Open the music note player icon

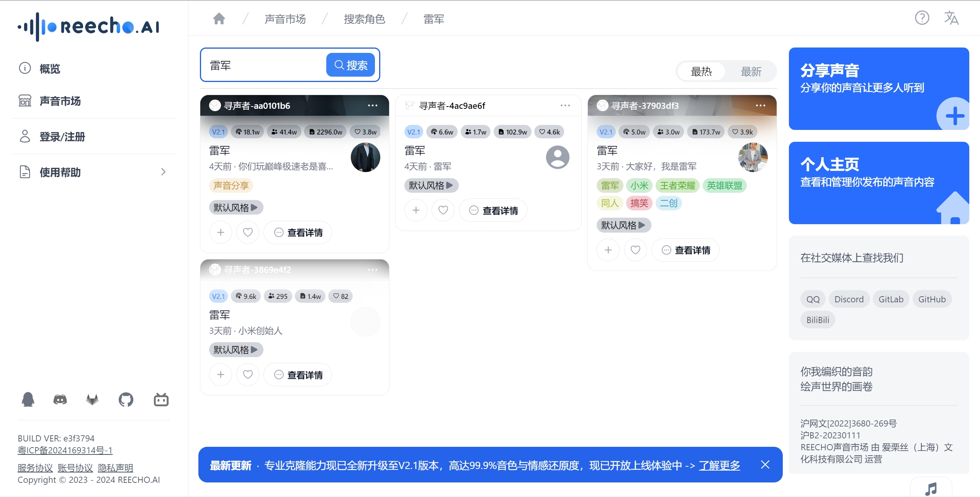tap(931, 489)
